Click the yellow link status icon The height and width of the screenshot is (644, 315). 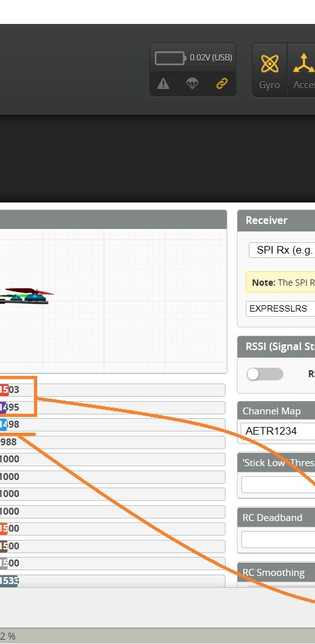pos(222,84)
